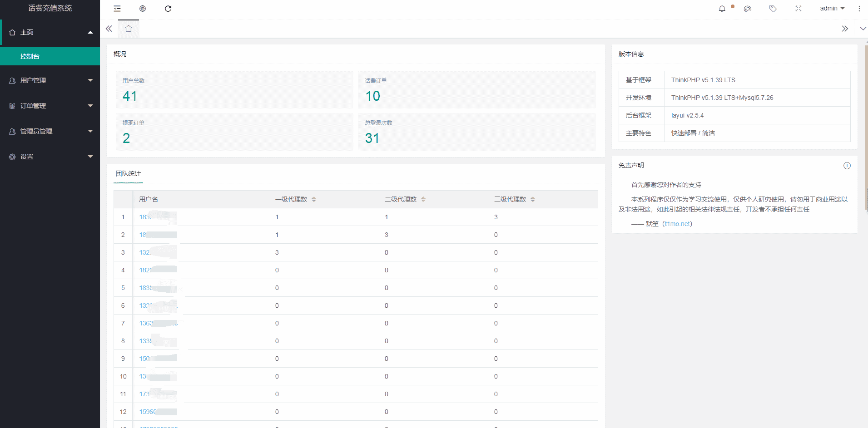Click the tag note icon

pos(773,9)
